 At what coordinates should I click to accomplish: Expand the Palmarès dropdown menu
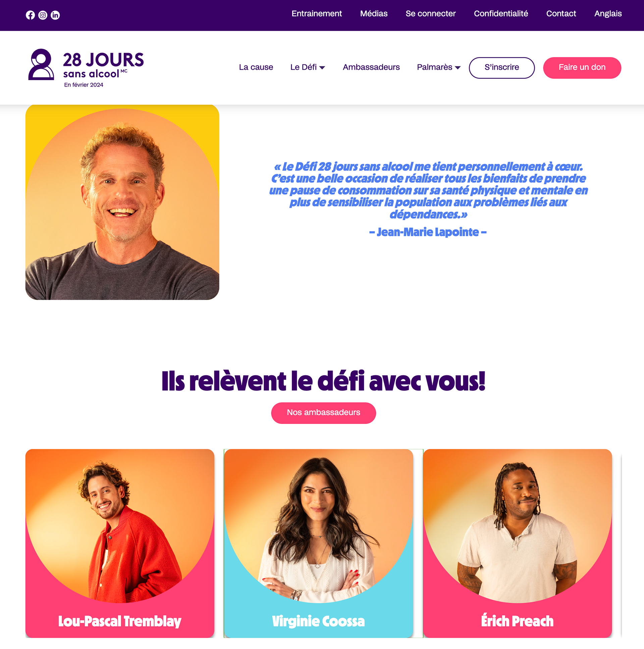(x=438, y=67)
